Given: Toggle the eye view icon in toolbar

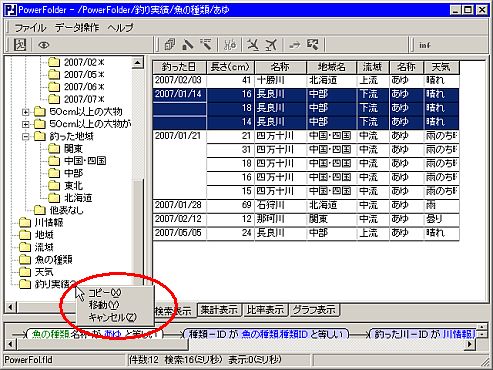Looking at the screenshot, I should [x=43, y=45].
